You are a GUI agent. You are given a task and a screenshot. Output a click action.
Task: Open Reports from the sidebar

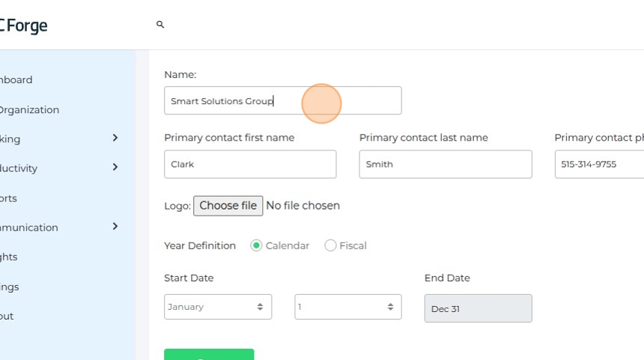point(9,198)
